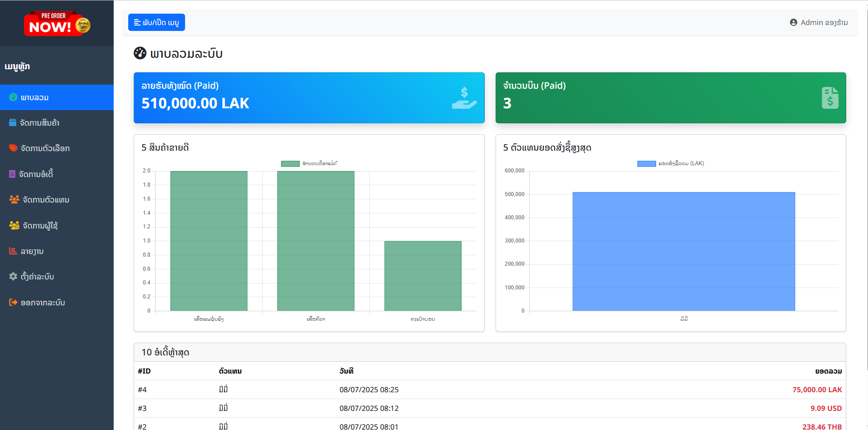Toggle the LAK dataset legend label on the agents chart

click(x=681, y=163)
